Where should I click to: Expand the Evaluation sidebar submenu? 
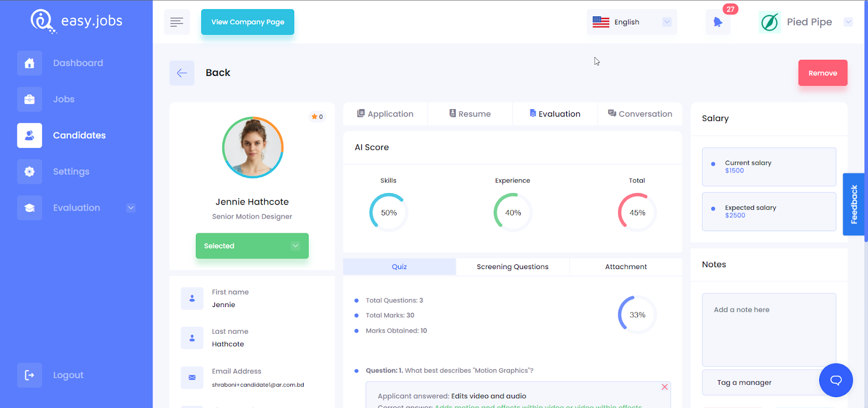(131, 208)
